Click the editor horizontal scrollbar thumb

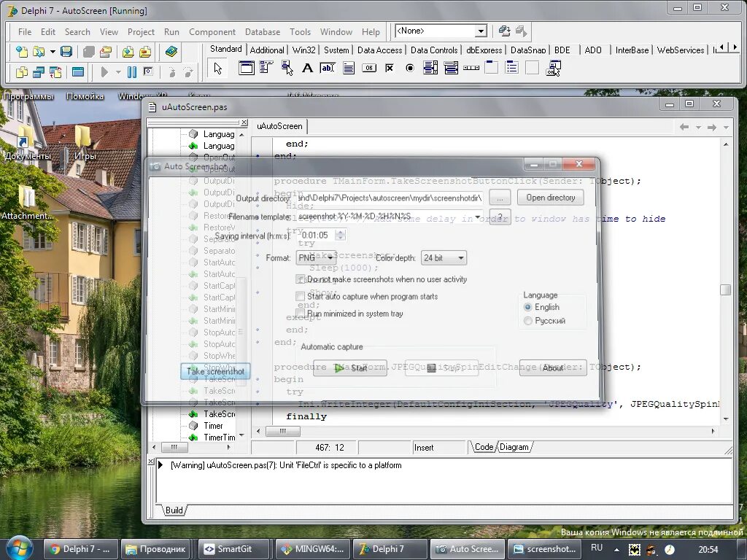[283, 432]
